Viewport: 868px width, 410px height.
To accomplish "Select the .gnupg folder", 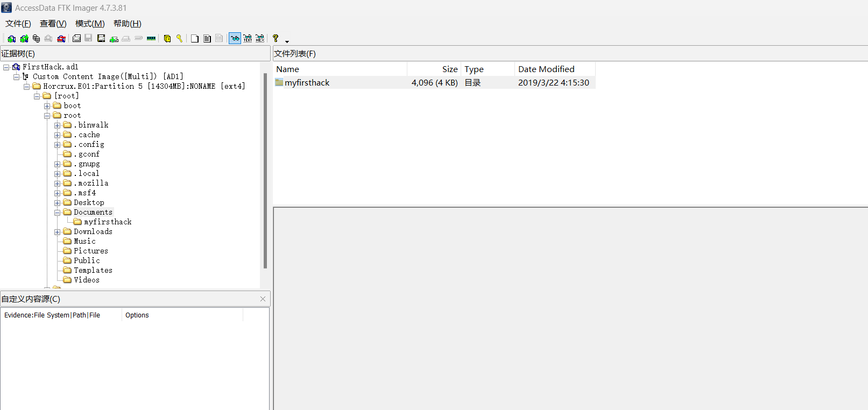I will pyautogui.click(x=87, y=164).
